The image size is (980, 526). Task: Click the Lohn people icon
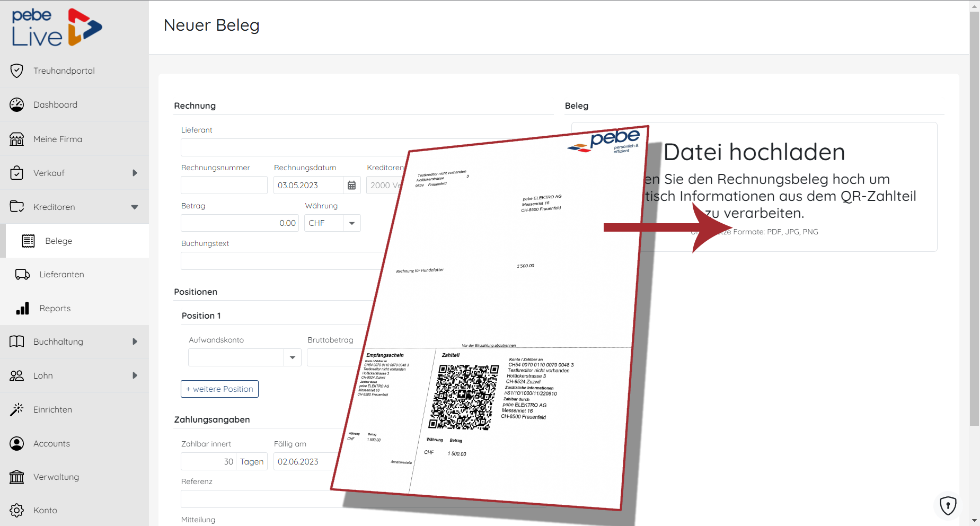click(17, 375)
